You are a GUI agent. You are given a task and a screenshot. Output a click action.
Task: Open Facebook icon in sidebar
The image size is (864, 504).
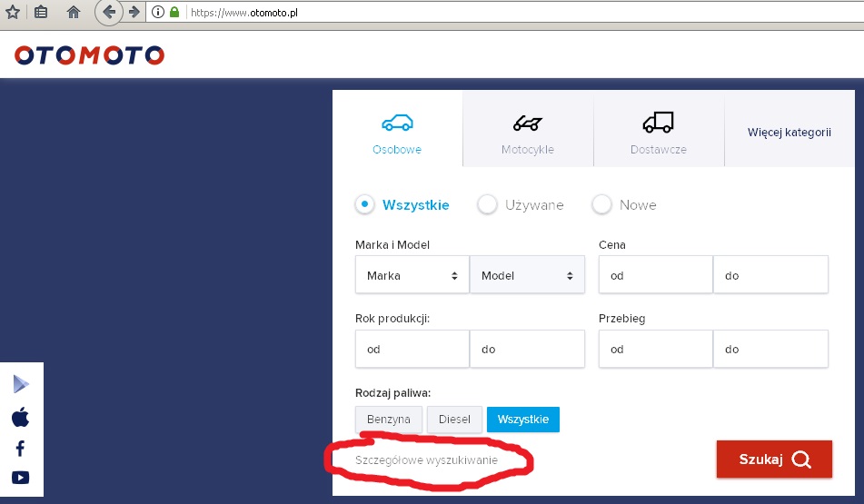(20, 449)
